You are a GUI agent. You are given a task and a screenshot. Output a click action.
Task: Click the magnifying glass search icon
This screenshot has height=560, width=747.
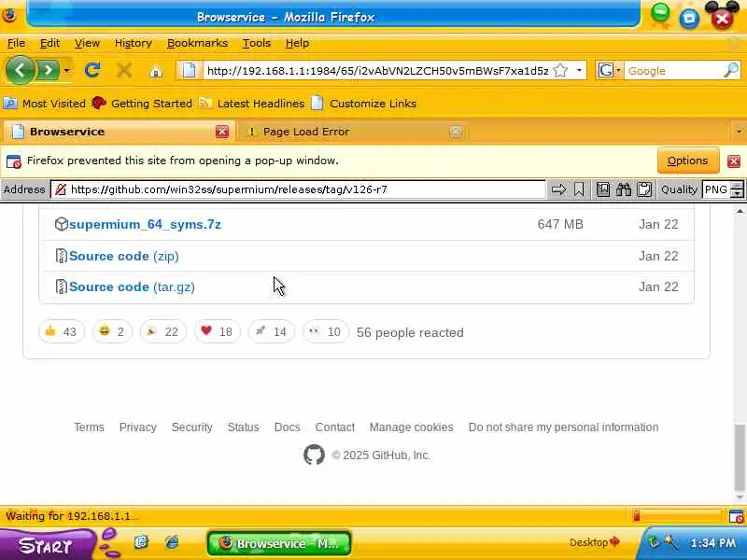click(x=731, y=71)
